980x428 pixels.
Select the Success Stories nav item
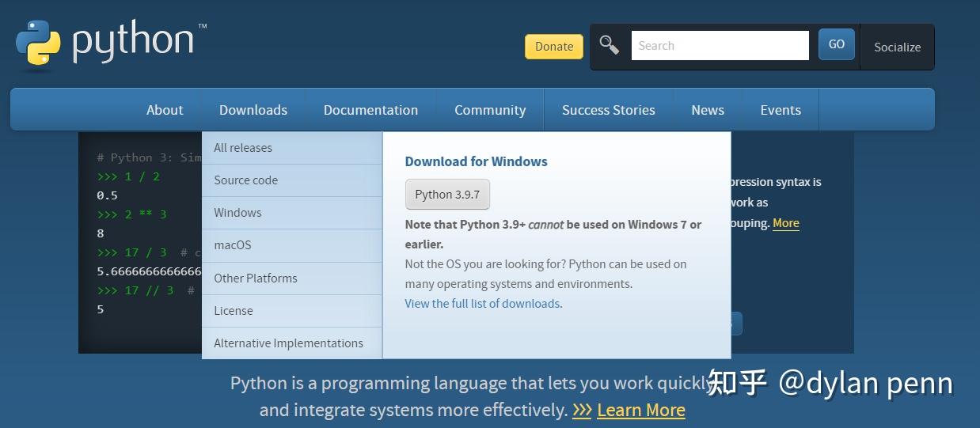pyautogui.click(x=608, y=110)
